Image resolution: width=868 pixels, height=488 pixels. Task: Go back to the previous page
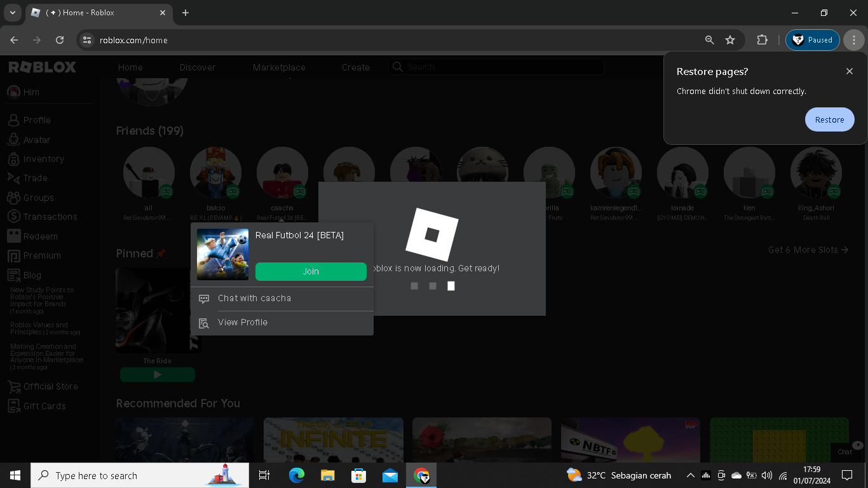tap(14, 40)
